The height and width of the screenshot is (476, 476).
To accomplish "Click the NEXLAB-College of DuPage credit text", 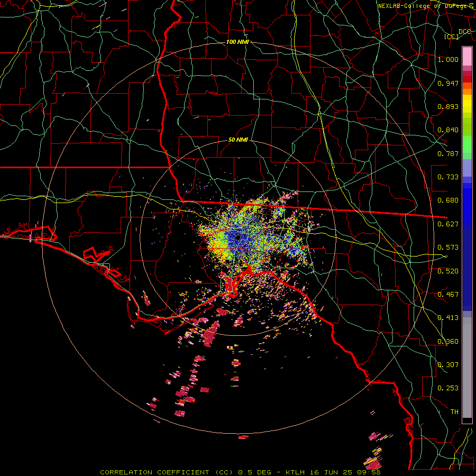I will [x=426, y=6].
